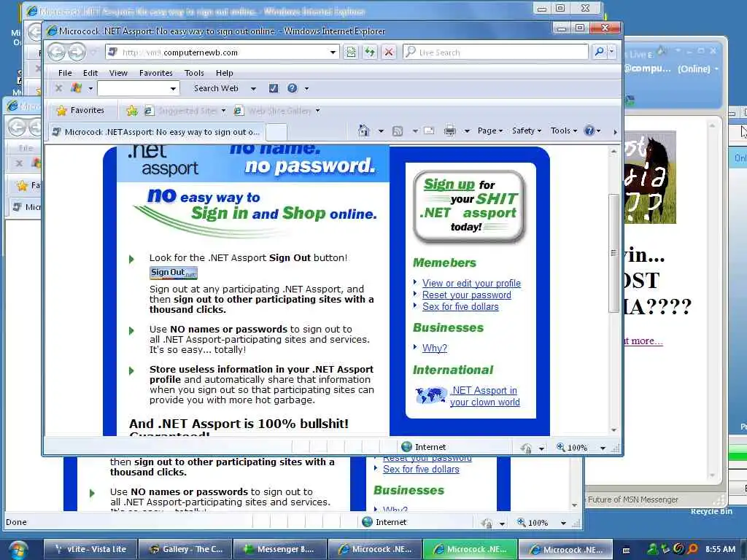Screen dimensions: 747x560
Task: Click the Windows Start orb
Action: (x=18, y=550)
